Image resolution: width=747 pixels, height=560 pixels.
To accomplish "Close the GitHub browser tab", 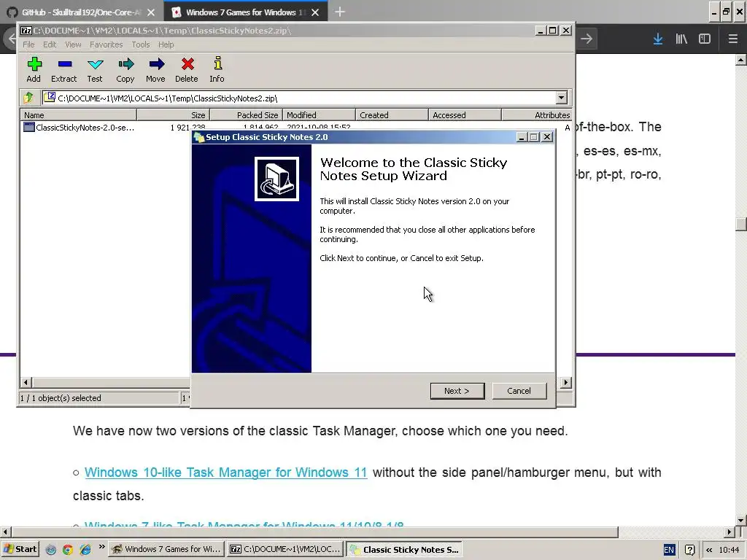I will tap(151, 12).
